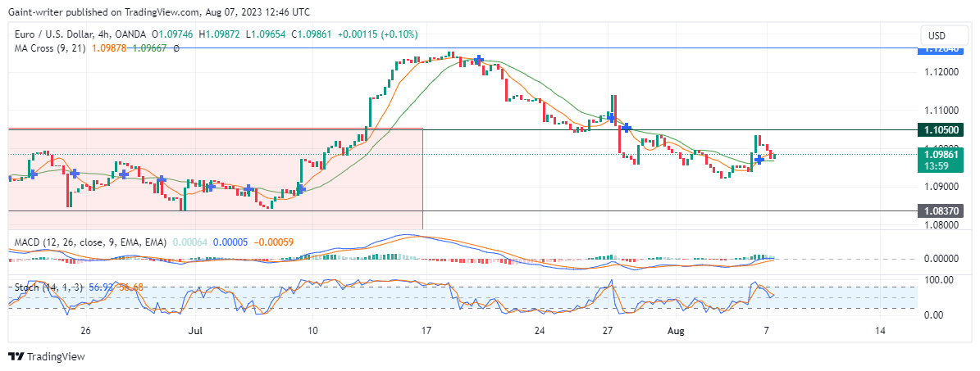Click the 1.08000 price axis label
Image resolution: width=980 pixels, height=371 pixels.
pyautogui.click(x=942, y=225)
